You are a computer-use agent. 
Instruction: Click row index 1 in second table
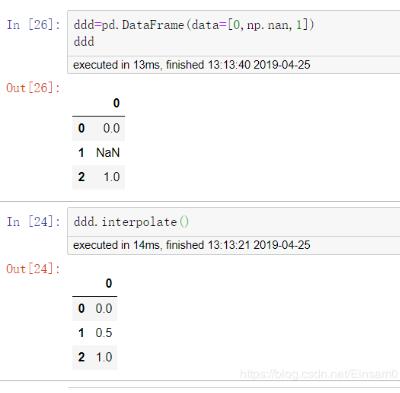[x=81, y=333]
